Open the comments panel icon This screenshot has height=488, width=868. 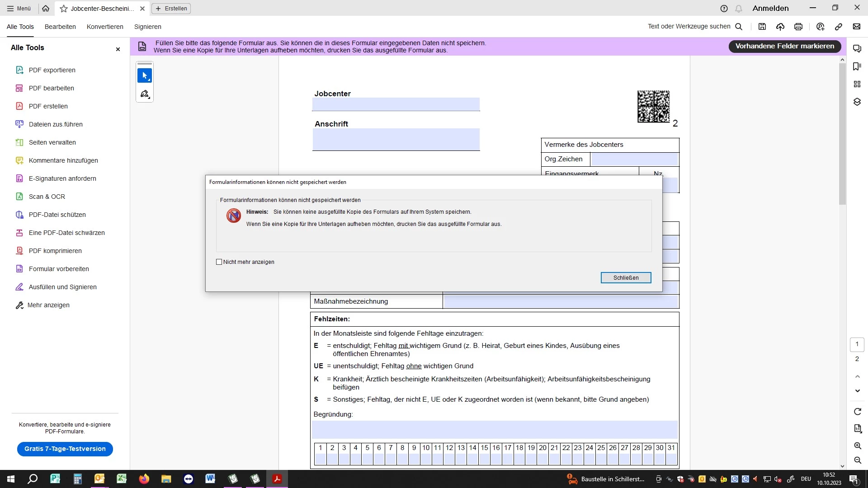857,48
